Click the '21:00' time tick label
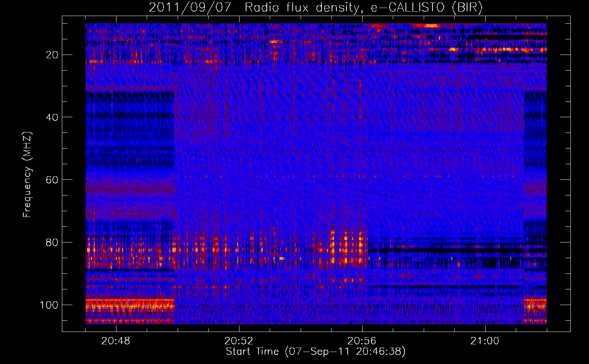The height and width of the screenshot is (364, 589). (x=485, y=341)
